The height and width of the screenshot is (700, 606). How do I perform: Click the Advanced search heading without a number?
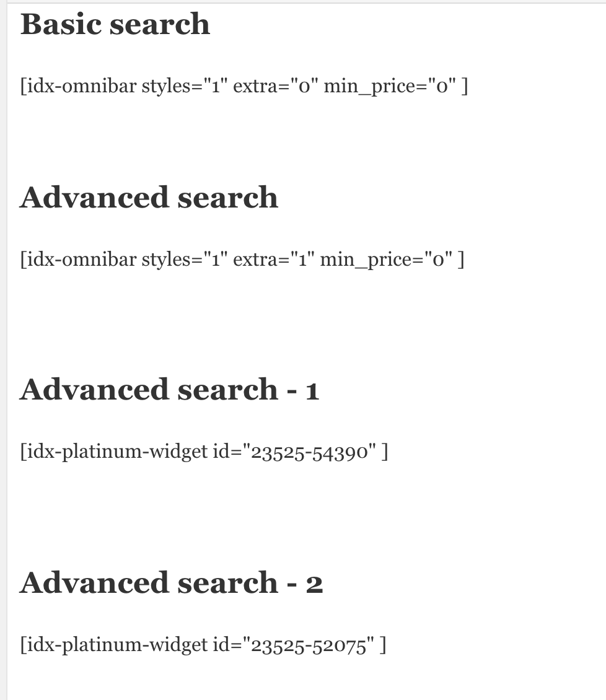[x=149, y=198]
